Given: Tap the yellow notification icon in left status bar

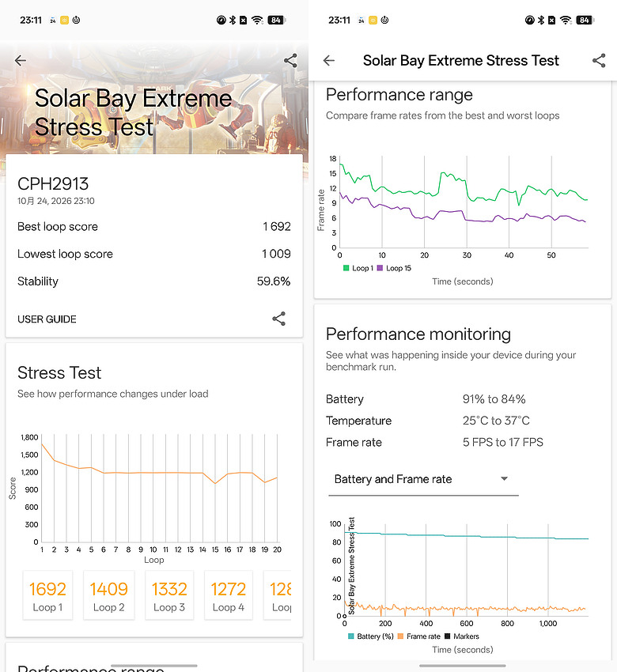Looking at the screenshot, I should point(64,20).
